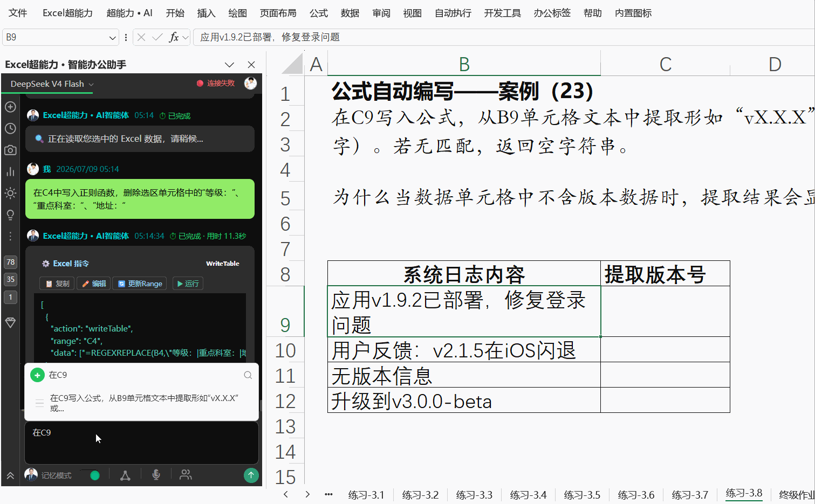Select the 提取版本号 header cell
The image size is (815, 504).
pyautogui.click(x=665, y=274)
